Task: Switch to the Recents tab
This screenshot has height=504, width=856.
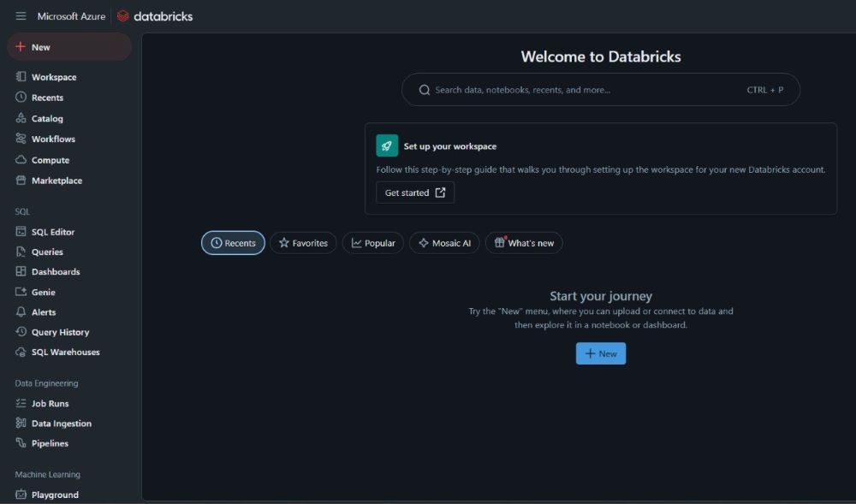Action: (233, 243)
